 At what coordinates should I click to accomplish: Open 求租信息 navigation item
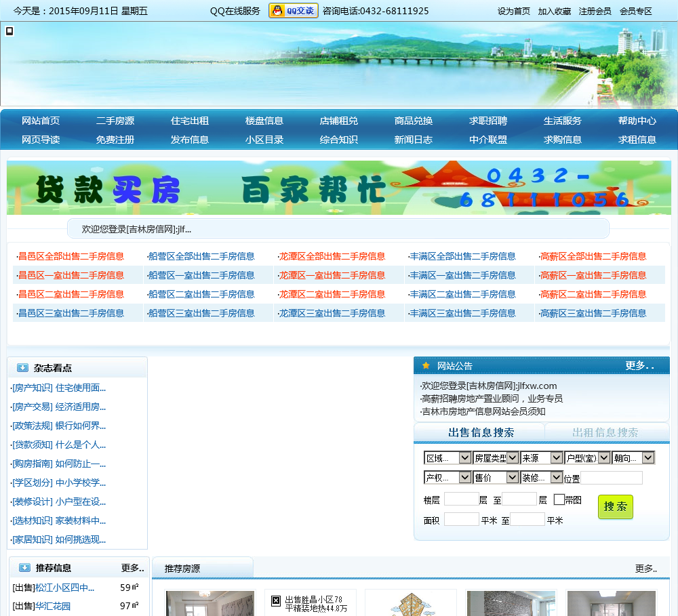[637, 140]
